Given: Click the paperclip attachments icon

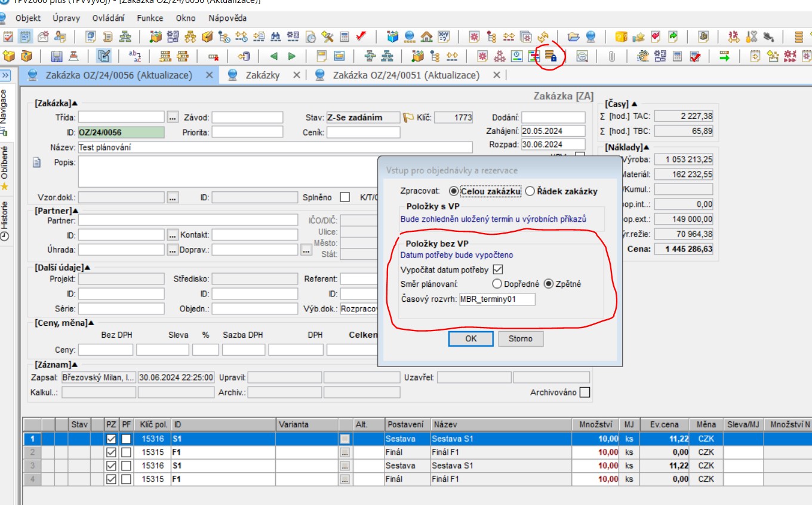Looking at the screenshot, I should click(612, 56).
